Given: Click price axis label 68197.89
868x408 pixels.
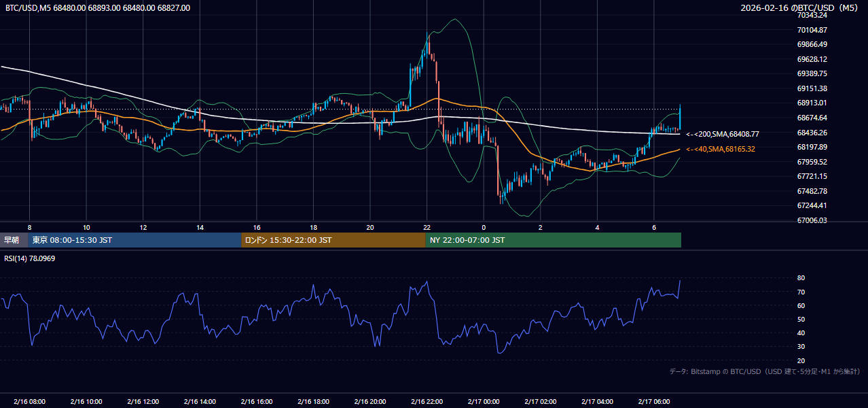Looking at the screenshot, I should pyautogui.click(x=812, y=147).
